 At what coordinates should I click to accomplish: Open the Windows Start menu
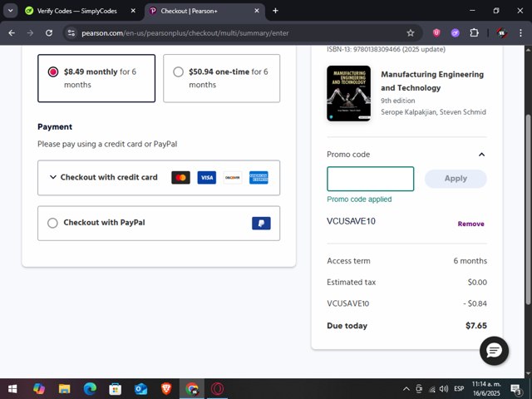point(12,389)
